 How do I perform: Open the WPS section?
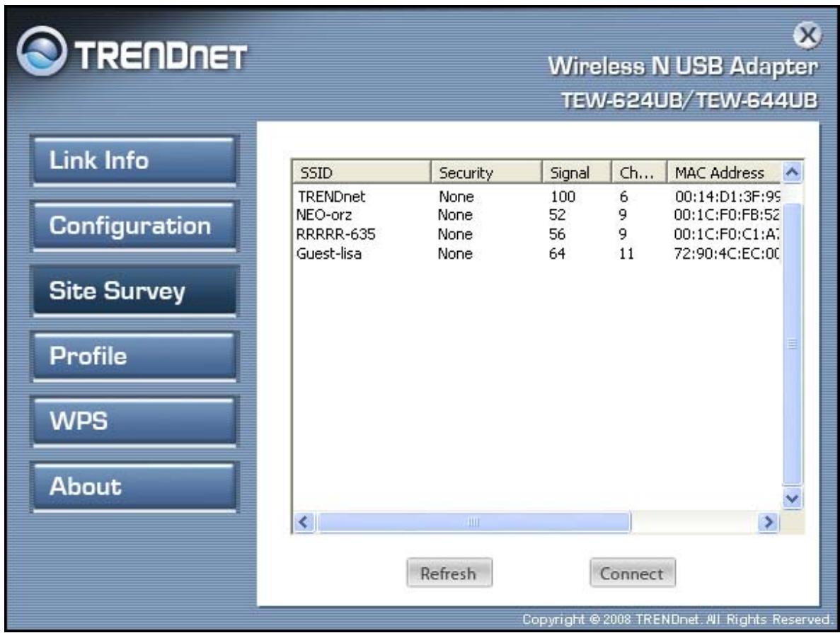[x=134, y=421]
